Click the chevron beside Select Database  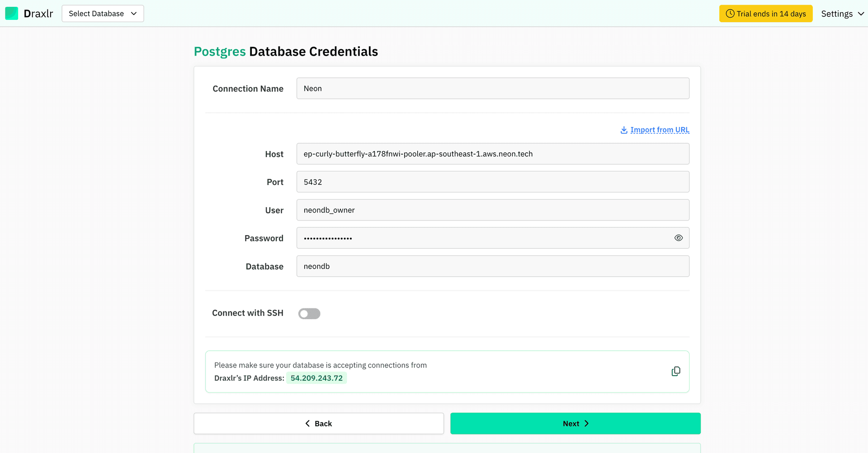(x=134, y=14)
